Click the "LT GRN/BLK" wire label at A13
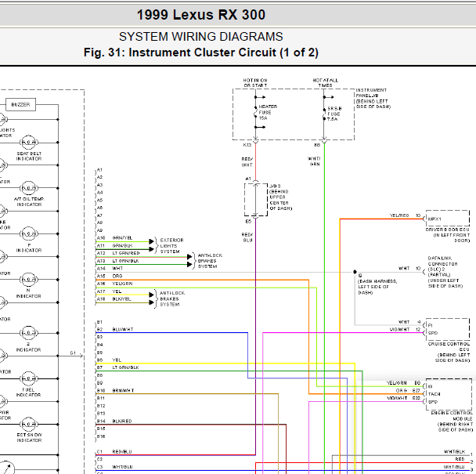The width and height of the screenshot is (476, 474). coord(126,261)
